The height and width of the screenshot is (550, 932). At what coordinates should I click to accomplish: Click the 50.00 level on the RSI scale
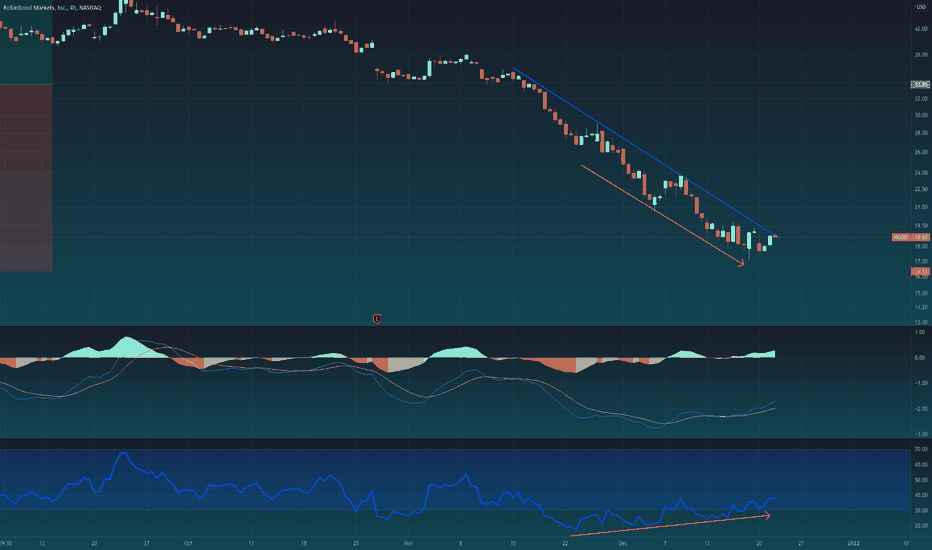[921, 480]
